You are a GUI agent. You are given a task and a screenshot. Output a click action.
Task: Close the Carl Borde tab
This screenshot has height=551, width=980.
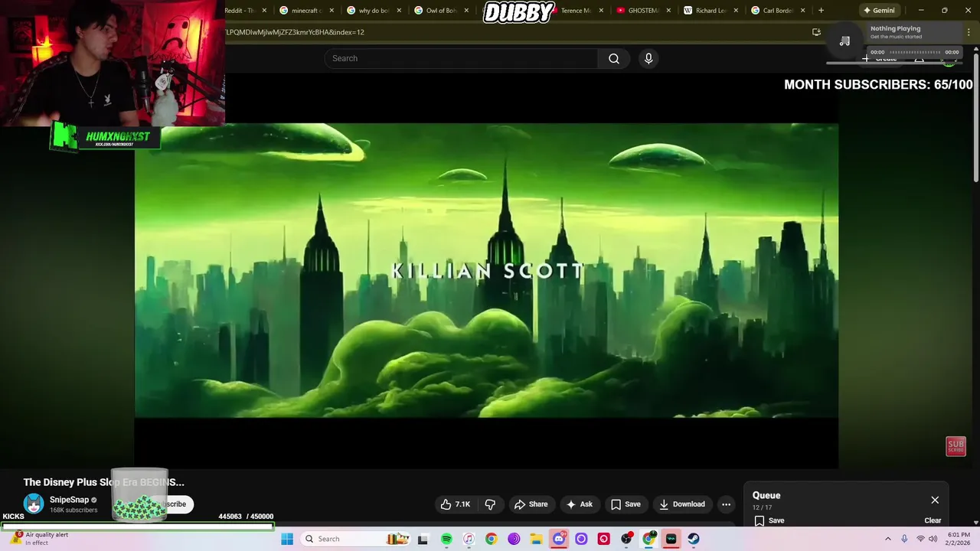pyautogui.click(x=802, y=11)
